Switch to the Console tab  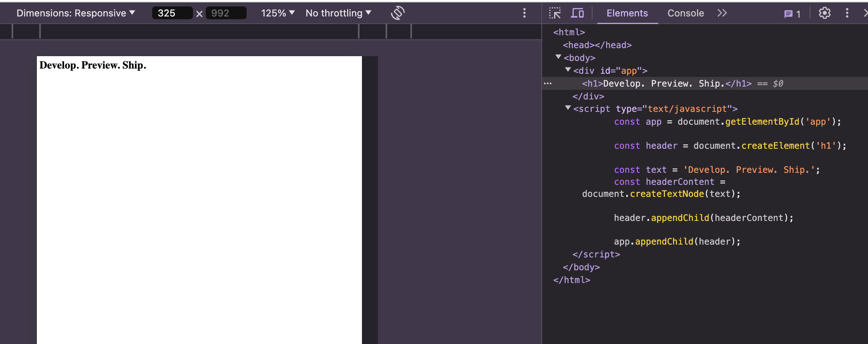tap(685, 13)
